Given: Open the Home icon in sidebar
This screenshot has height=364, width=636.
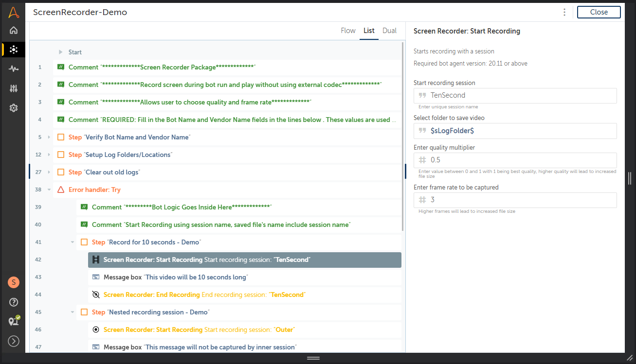Looking at the screenshot, I should pos(14,30).
